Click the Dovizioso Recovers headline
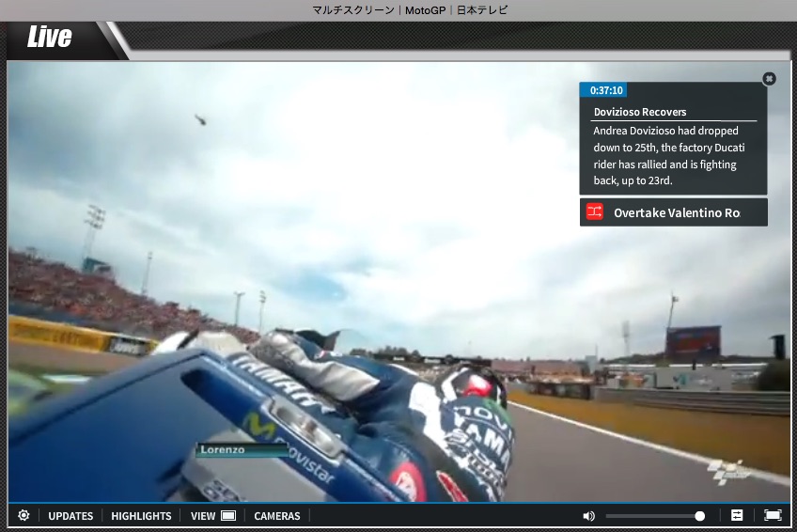The height and width of the screenshot is (532, 797). (x=640, y=112)
